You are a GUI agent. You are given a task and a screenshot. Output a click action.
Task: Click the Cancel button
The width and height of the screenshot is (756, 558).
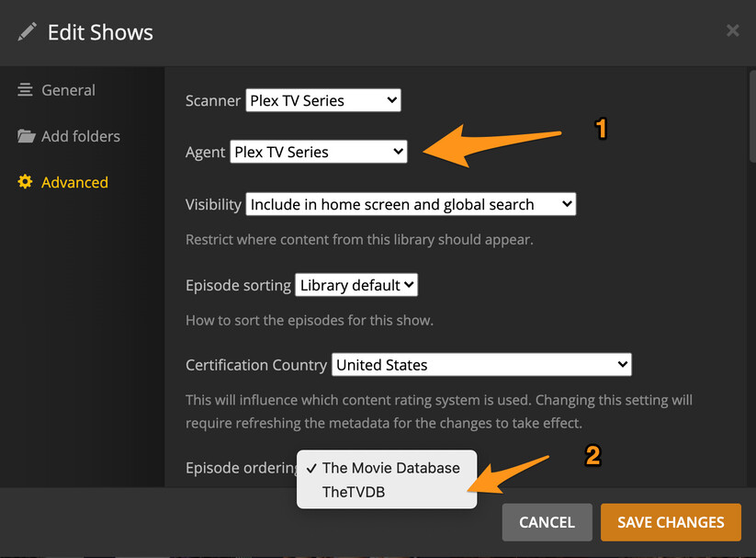point(547,522)
